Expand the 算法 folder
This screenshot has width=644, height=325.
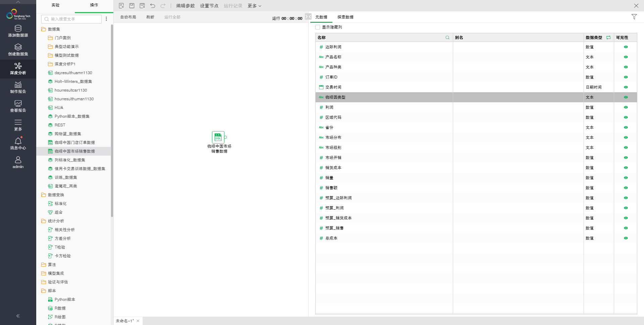44,265
